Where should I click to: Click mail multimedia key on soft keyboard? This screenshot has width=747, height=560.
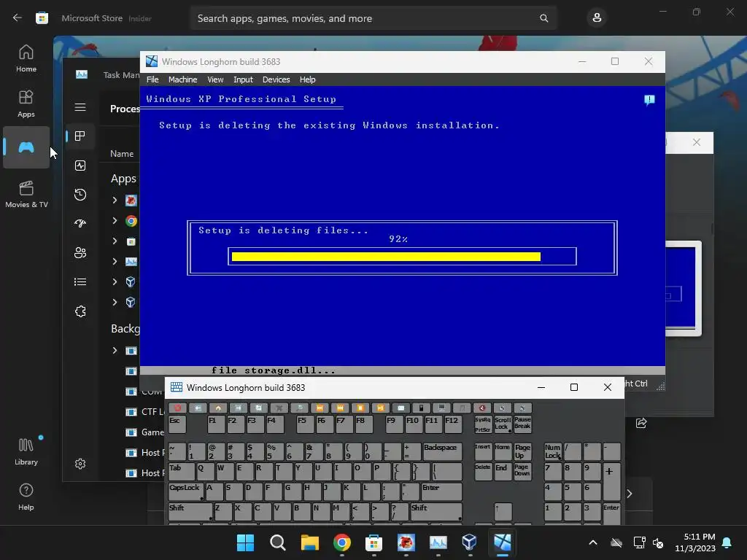click(x=401, y=408)
